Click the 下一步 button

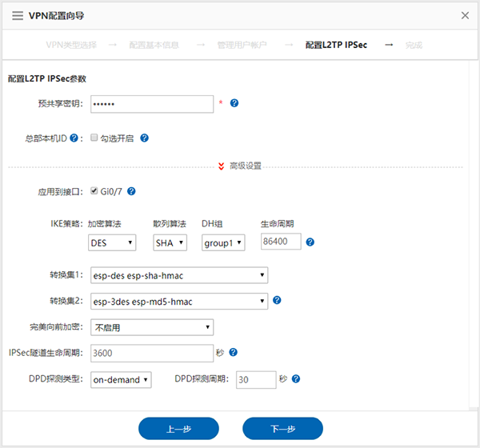point(282,429)
